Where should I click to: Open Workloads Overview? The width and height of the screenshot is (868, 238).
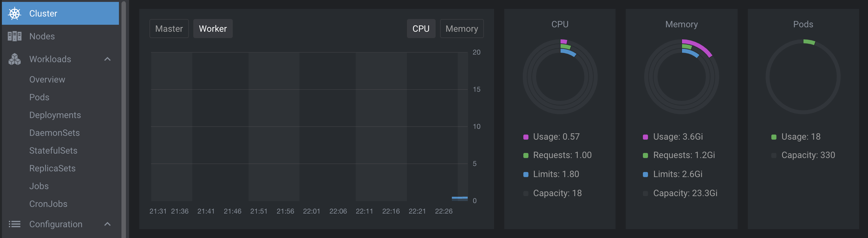point(47,80)
